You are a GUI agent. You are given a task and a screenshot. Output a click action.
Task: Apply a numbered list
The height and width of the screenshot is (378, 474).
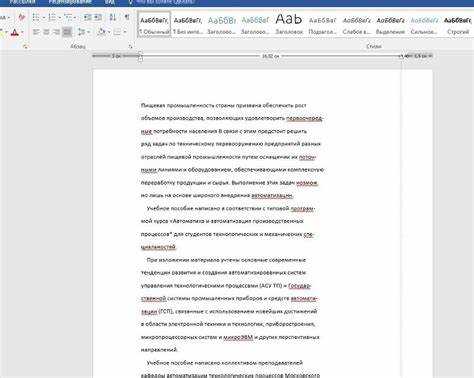point(52,17)
